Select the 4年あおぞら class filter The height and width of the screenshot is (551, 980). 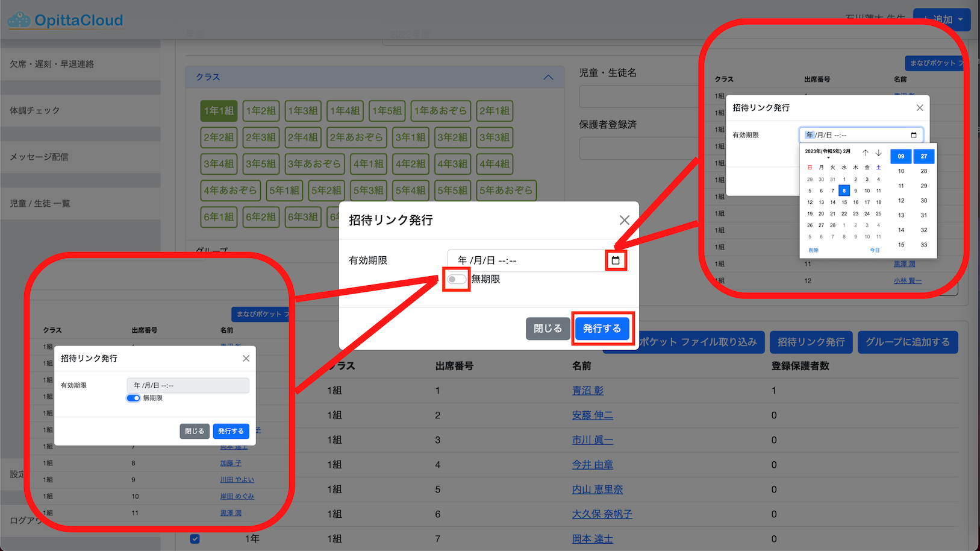tap(230, 190)
